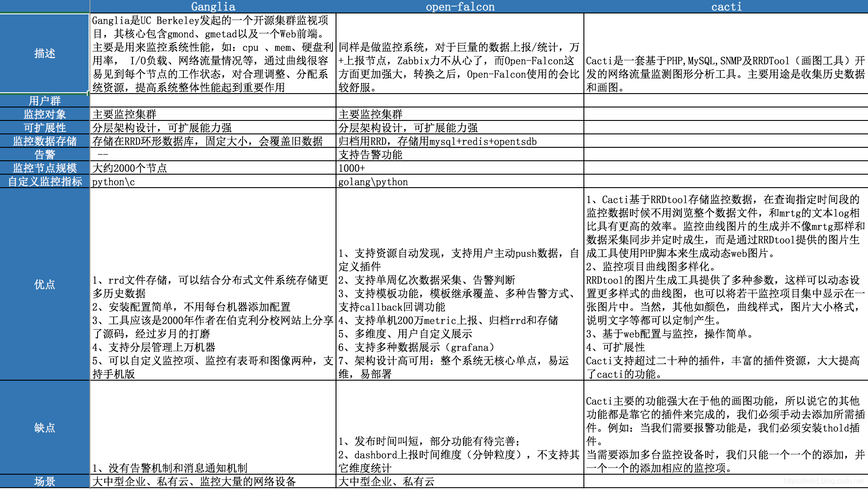868x489 pixels.
Task: Select the 1000+ cell
Action: point(460,168)
